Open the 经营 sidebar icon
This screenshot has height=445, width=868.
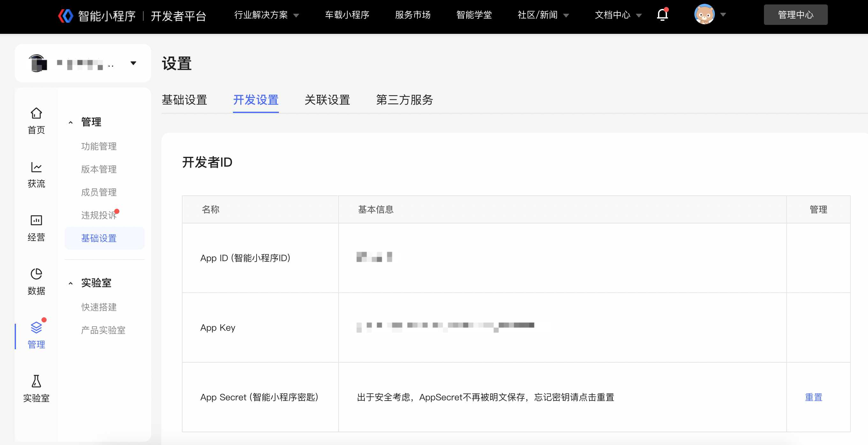pyautogui.click(x=36, y=221)
